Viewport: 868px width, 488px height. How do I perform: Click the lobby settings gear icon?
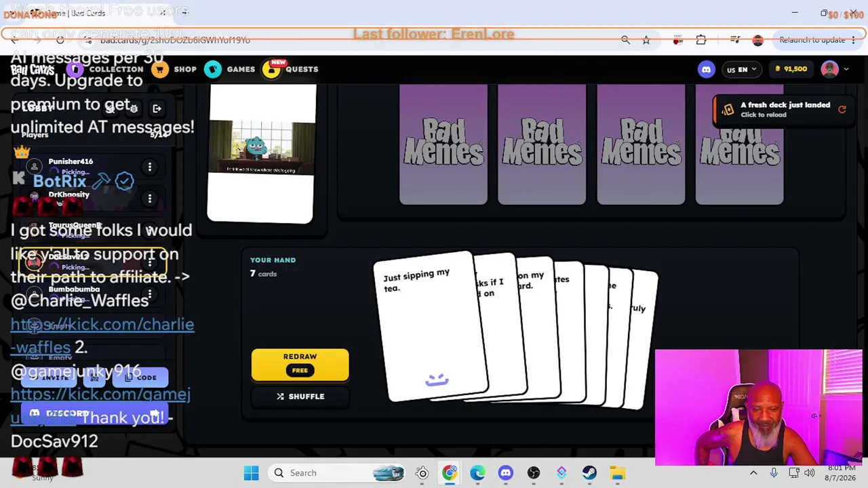tap(134, 108)
